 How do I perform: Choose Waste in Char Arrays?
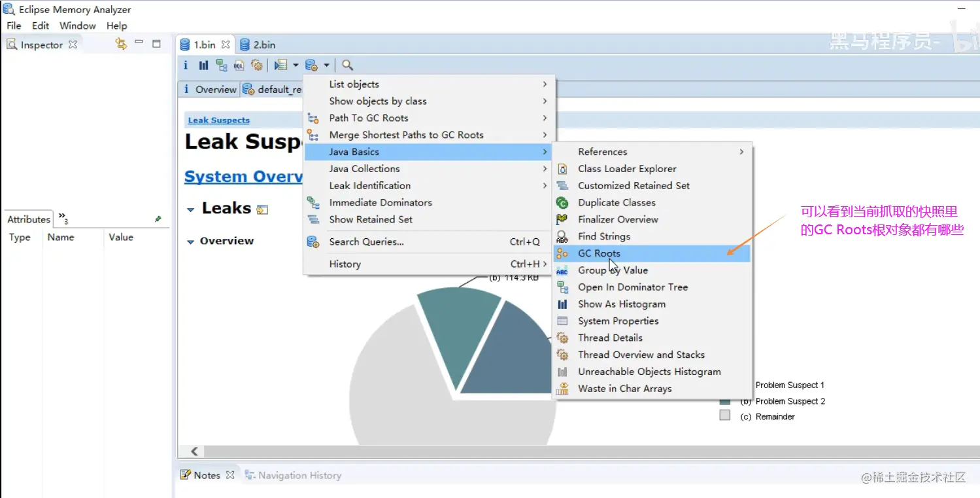652,389
